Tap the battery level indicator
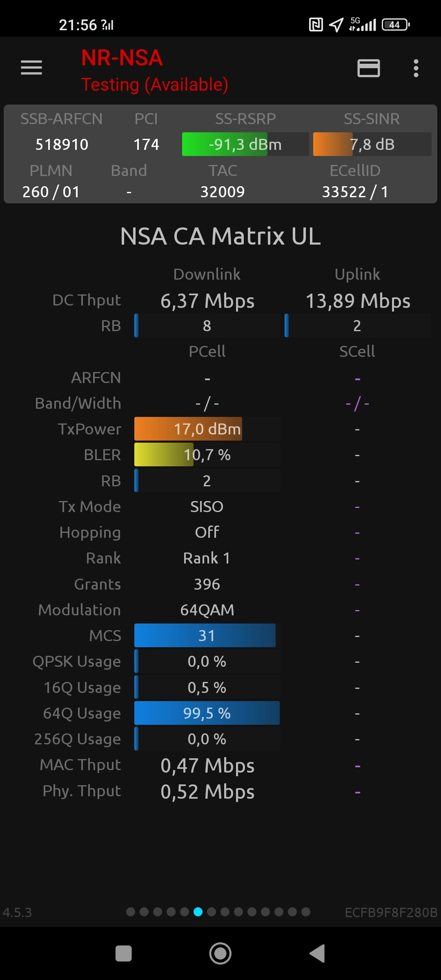The width and height of the screenshot is (441, 980). [x=395, y=25]
